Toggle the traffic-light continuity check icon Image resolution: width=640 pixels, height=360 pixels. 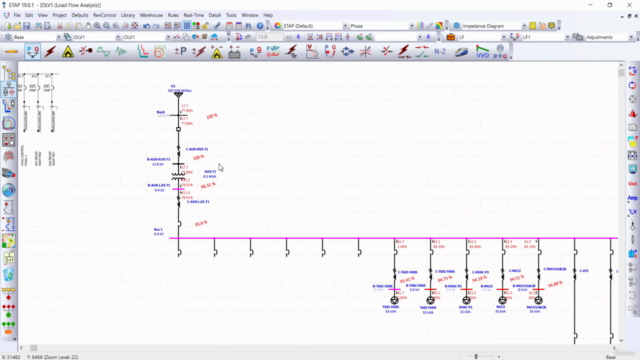196,26
